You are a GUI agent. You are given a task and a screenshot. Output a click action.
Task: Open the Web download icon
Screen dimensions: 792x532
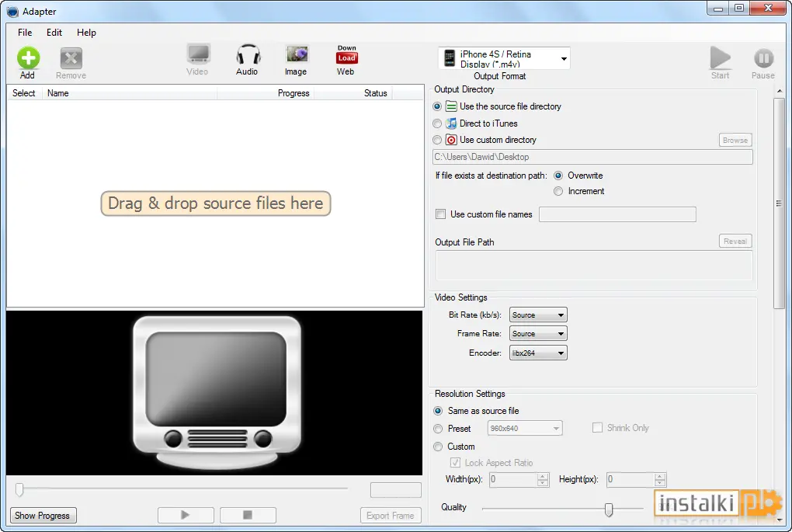(346, 54)
